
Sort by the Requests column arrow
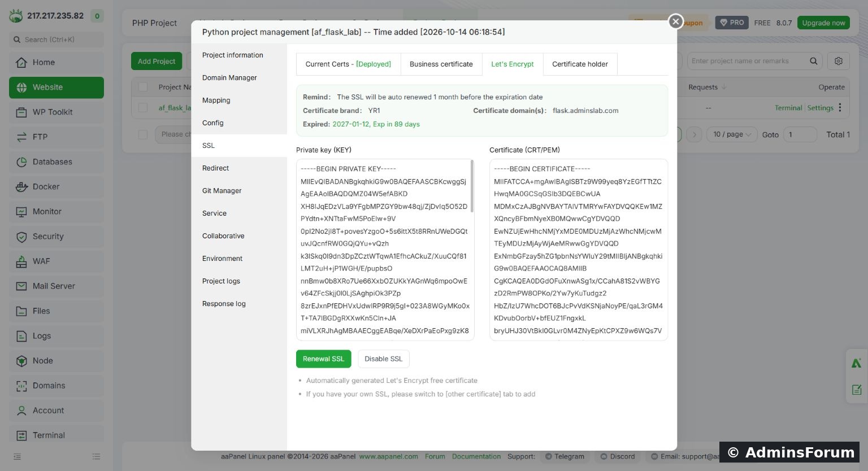724,87
